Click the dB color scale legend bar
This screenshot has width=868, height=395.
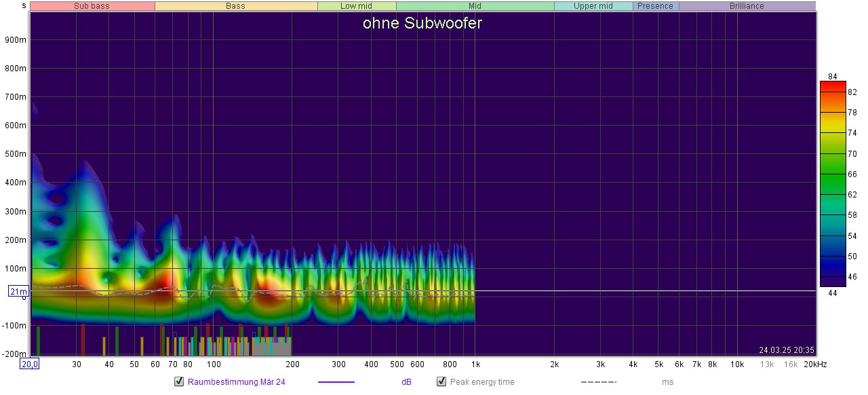[833, 183]
